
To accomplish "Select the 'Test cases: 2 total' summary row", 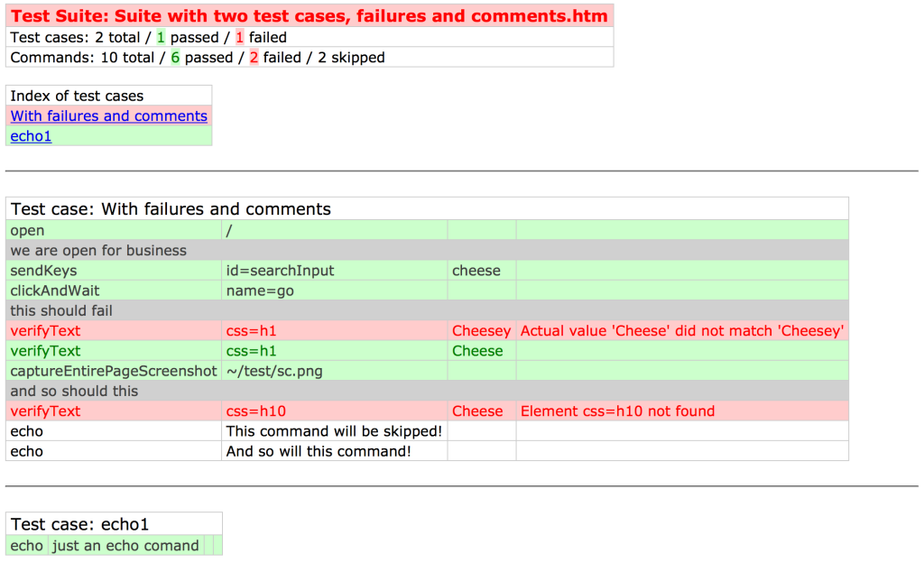I will point(310,37).
